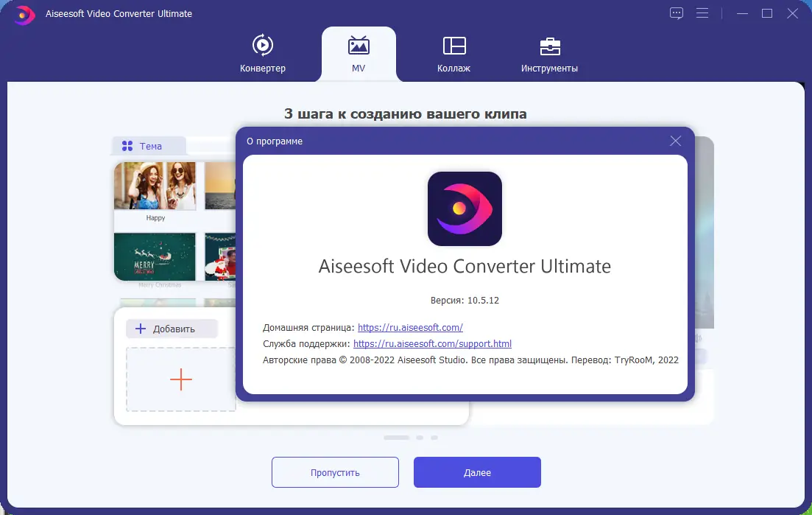812x515 pixels.
Task: Click the Aiseesoft logo in title bar
Action: pyautogui.click(x=23, y=15)
